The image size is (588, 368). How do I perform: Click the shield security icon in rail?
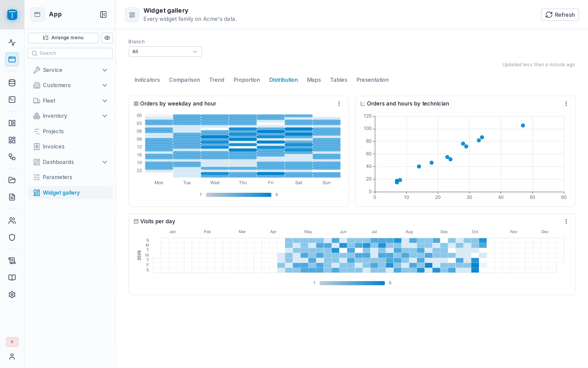12,237
